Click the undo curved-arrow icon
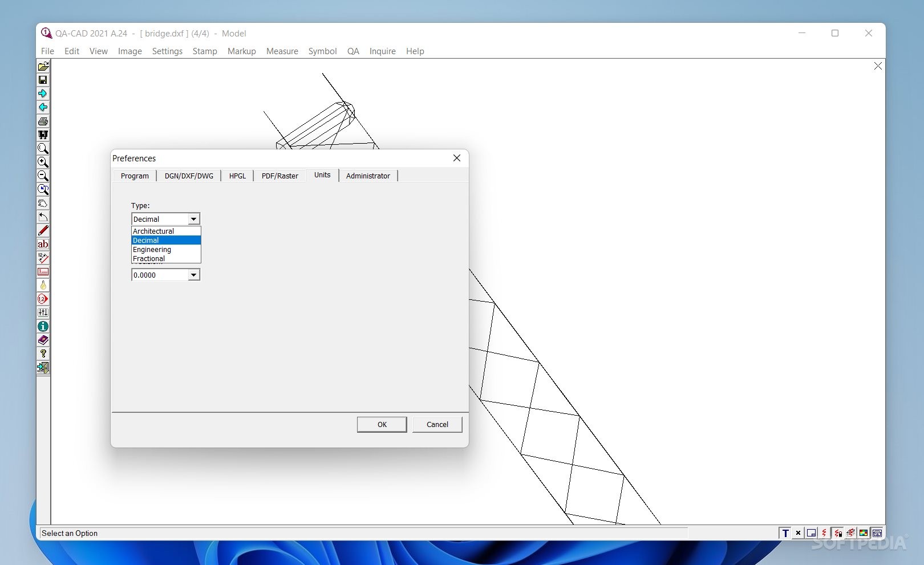The width and height of the screenshot is (924, 565). coord(43,217)
